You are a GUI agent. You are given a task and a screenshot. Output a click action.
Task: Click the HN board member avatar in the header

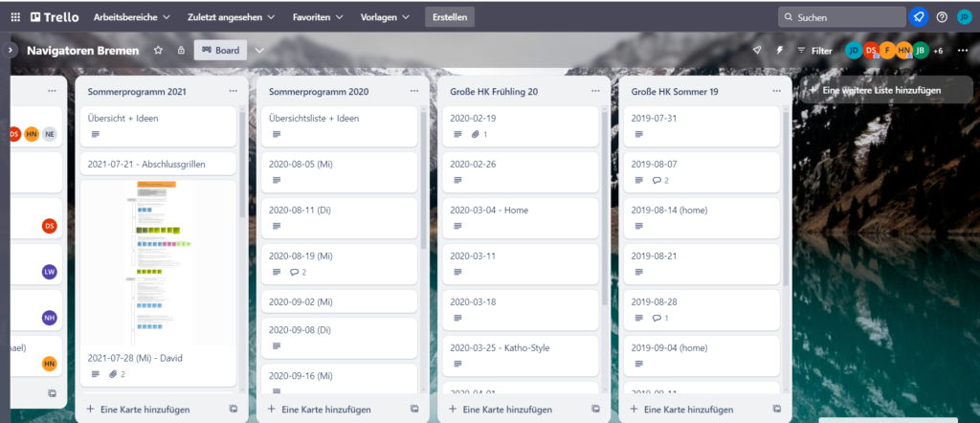click(903, 50)
